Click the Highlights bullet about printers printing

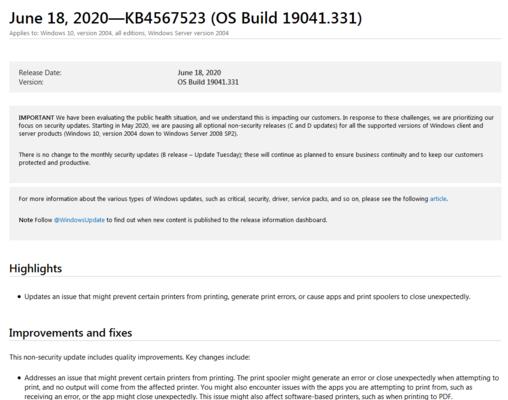(x=247, y=297)
